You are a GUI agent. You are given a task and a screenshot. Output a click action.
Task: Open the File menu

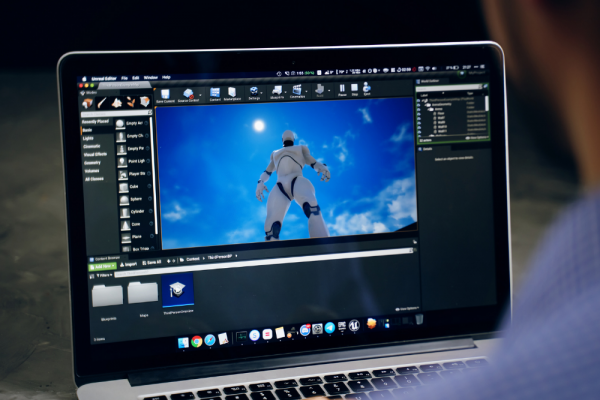(x=124, y=78)
